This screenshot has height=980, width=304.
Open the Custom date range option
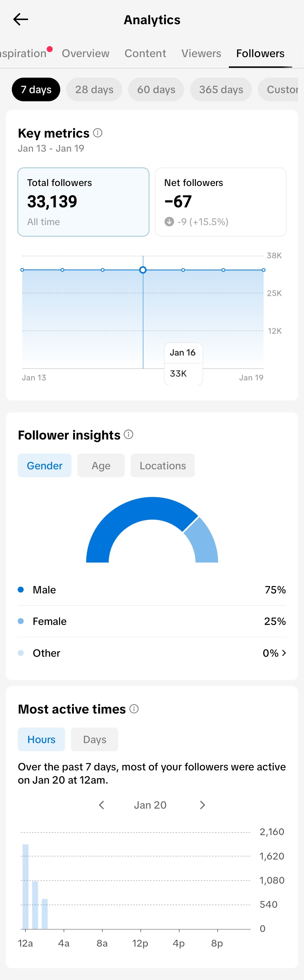click(x=281, y=89)
